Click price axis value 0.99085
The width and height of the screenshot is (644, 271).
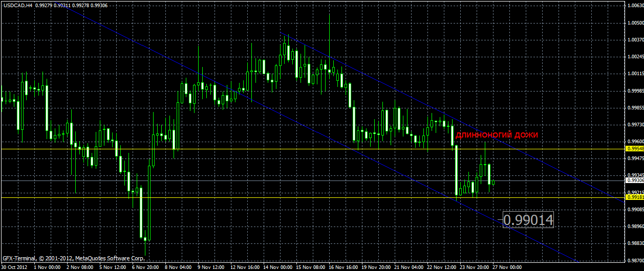(635, 210)
